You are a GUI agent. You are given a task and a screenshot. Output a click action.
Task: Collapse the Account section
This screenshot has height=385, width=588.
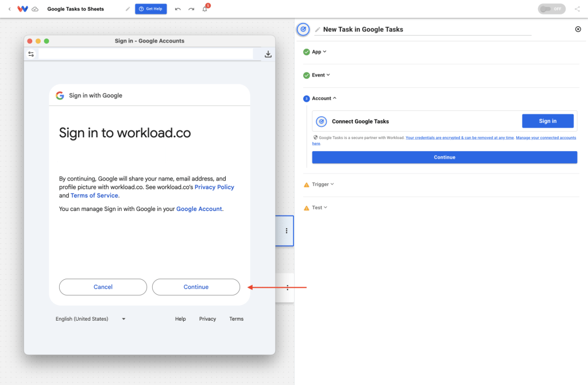(x=324, y=98)
